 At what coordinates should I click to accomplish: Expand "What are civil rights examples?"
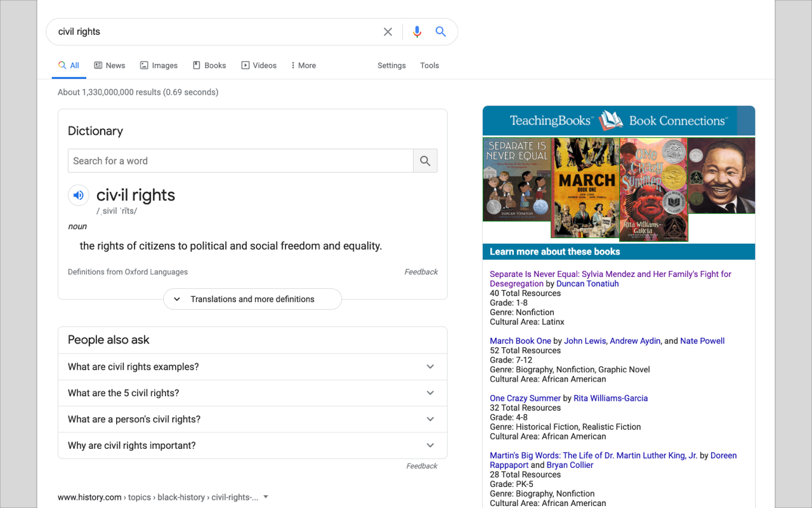[x=252, y=367]
